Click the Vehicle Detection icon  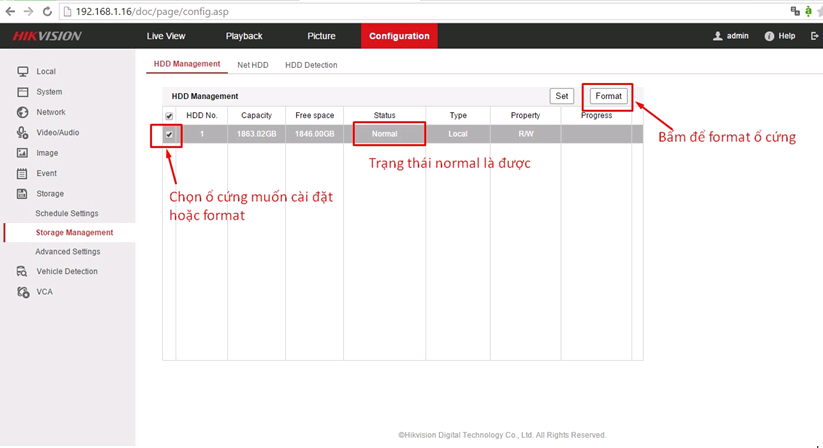(x=22, y=271)
